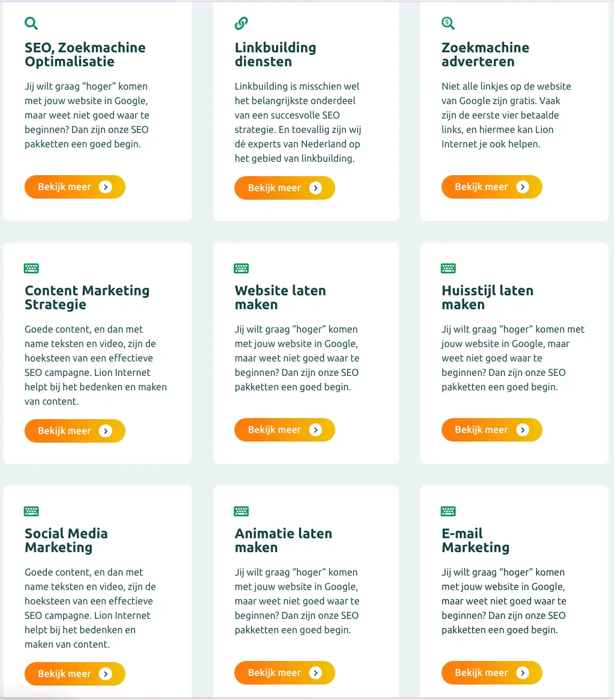Click the Social Media Marketing description text
The height and width of the screenshot is (700, 614).
click(90, 608)
